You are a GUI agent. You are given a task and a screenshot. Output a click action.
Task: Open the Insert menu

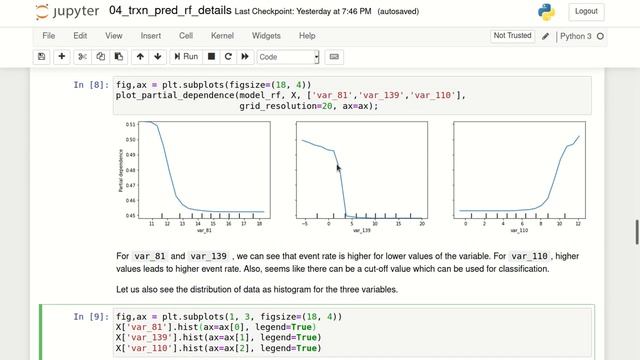click(x=151, y=36)
